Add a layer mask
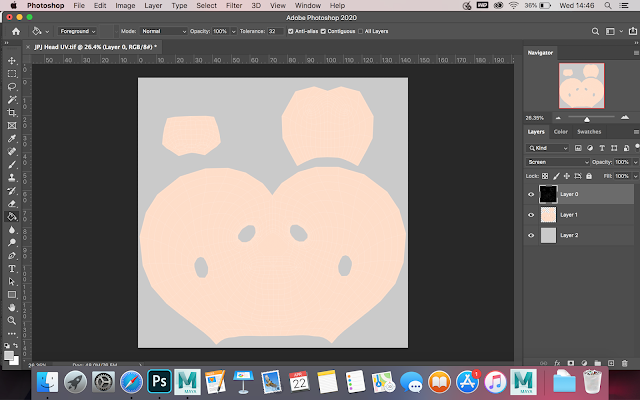The image size is (640, 400). click(571, 363)
